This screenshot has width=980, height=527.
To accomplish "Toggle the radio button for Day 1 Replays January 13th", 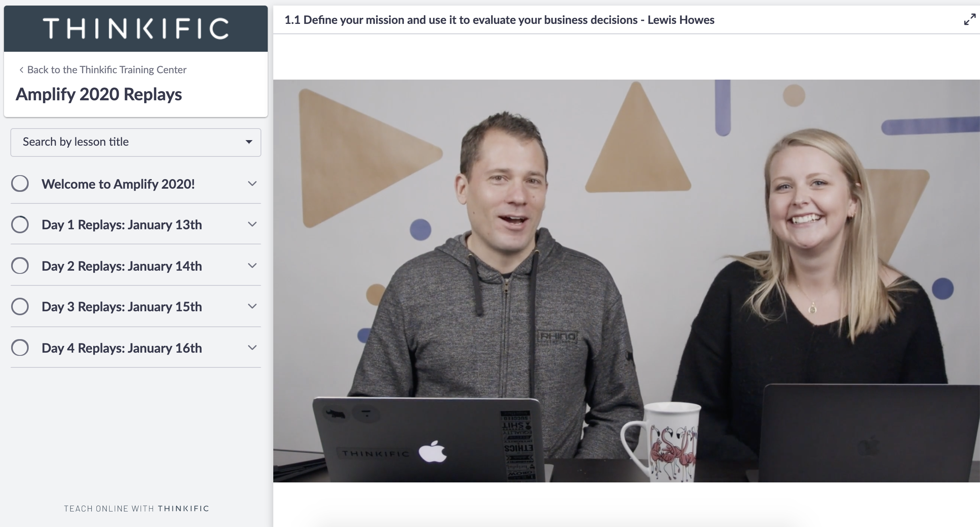I will (20, 224).
